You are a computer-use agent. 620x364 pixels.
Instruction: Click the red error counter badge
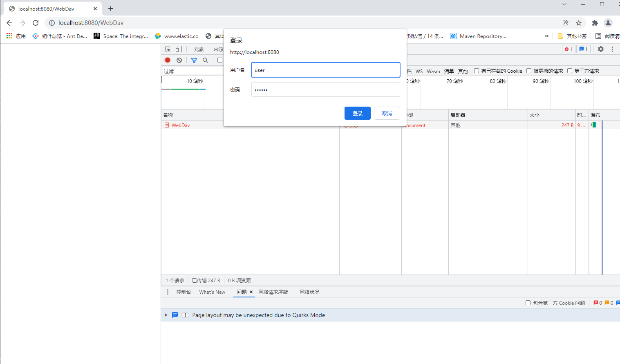(568, 49)
